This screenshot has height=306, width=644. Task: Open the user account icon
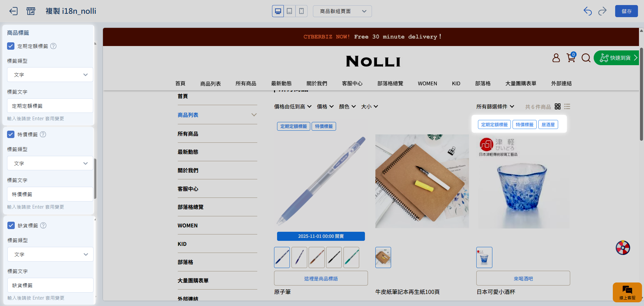click(556, 58)
